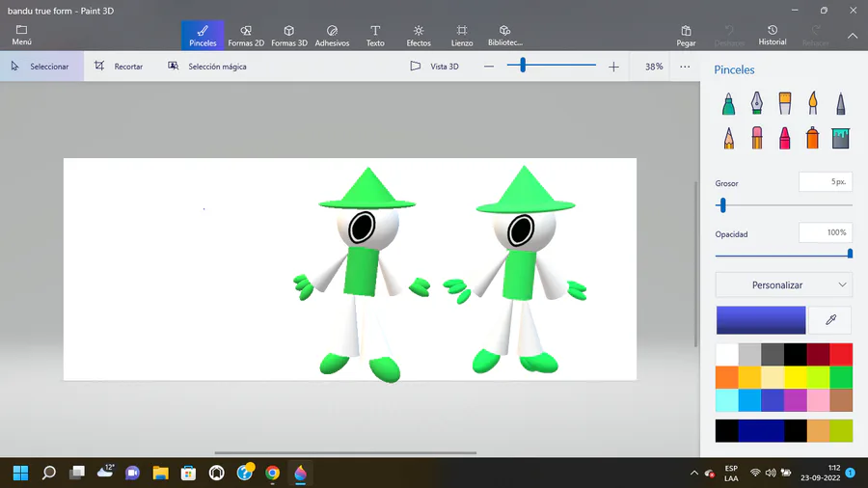Switch to the Formas 3D tab
The image size is (868, 488).
click(x=289, y=36)
